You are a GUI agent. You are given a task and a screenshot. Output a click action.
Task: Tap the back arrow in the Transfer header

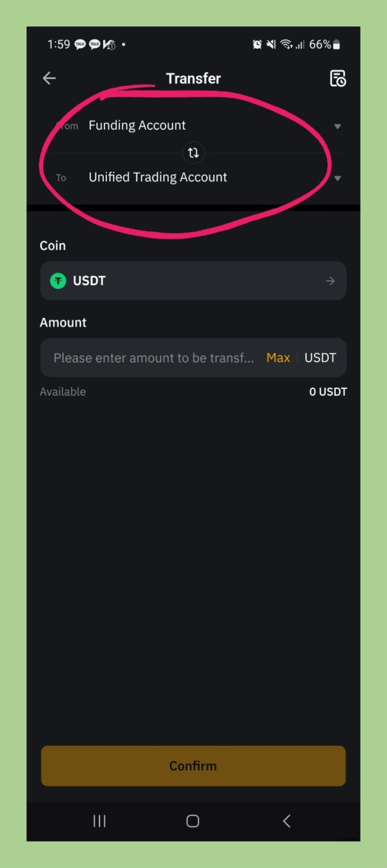coord(49,78)
